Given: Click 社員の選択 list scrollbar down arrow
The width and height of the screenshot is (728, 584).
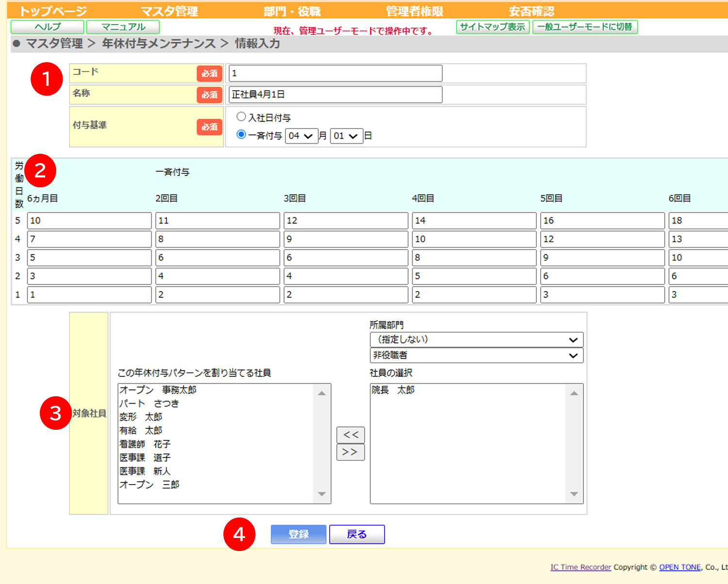Looking at the screenshot, I should (574, 494).
